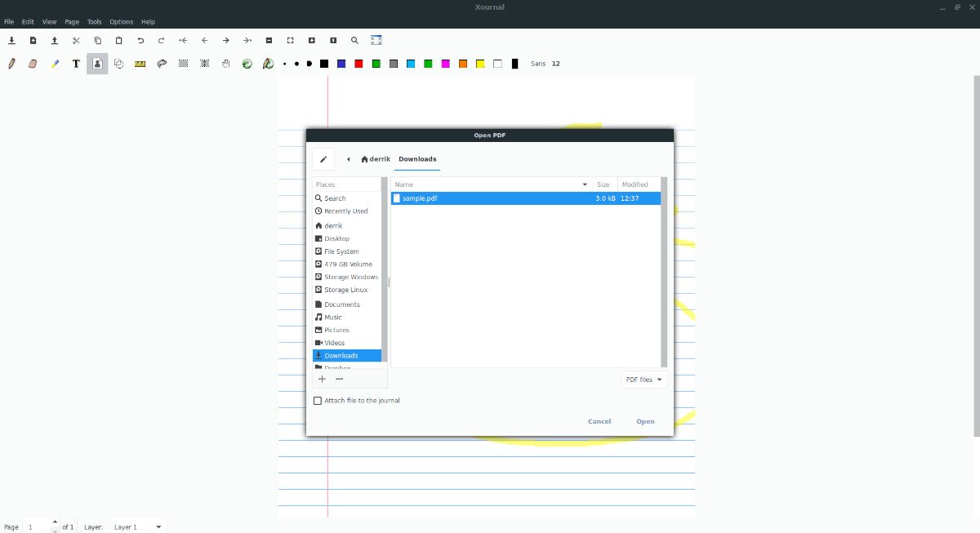Open the Layer 1 dropdown
Viewport: 980px width, 533px height.
pos(136,527)
